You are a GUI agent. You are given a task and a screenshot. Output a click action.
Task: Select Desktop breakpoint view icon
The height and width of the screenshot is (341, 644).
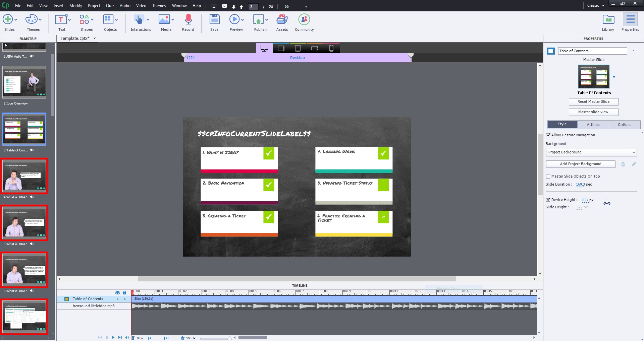pos(264,48)
